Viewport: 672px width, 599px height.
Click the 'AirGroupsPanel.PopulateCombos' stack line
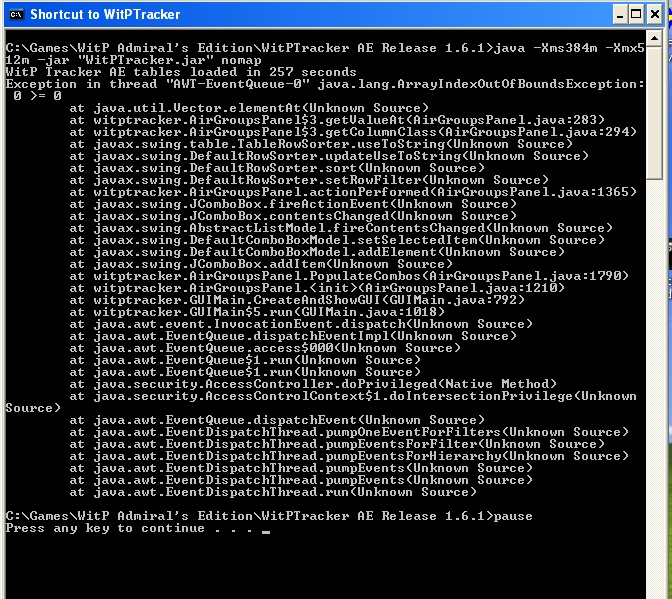click(349, 276)
